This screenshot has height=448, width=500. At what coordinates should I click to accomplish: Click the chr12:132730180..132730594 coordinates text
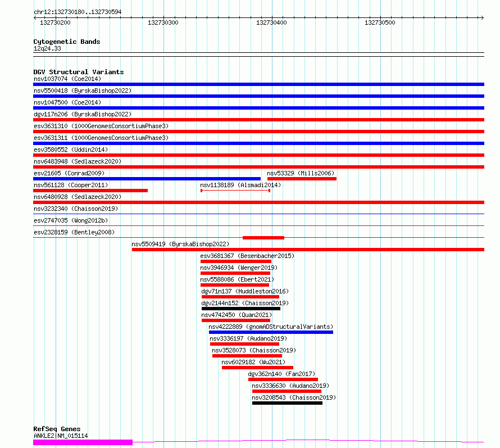tap(78, 12)
